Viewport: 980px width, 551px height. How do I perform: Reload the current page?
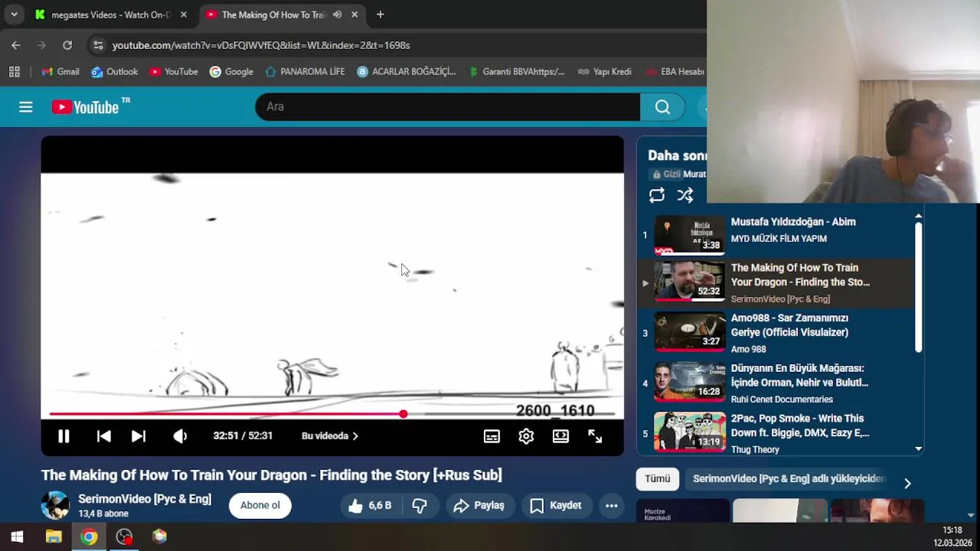(x=67, y=45)
